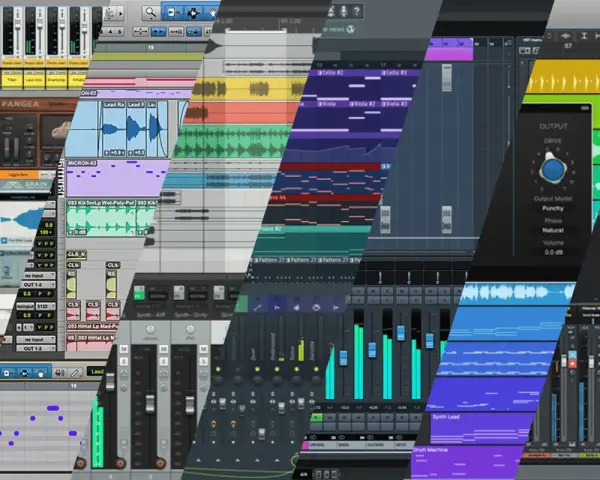Select Trim tool in bottom-left toolbar

coord(8,373)
